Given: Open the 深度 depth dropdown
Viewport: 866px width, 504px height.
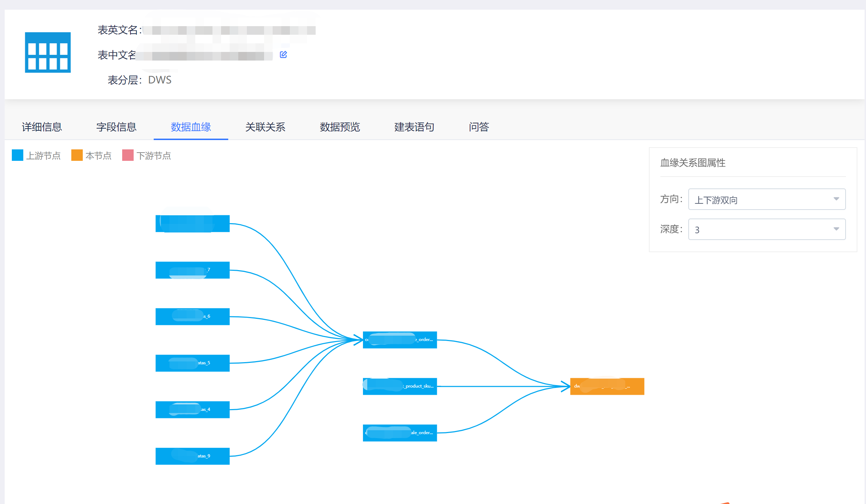Looking at the screenshot, I should point(766,229).
